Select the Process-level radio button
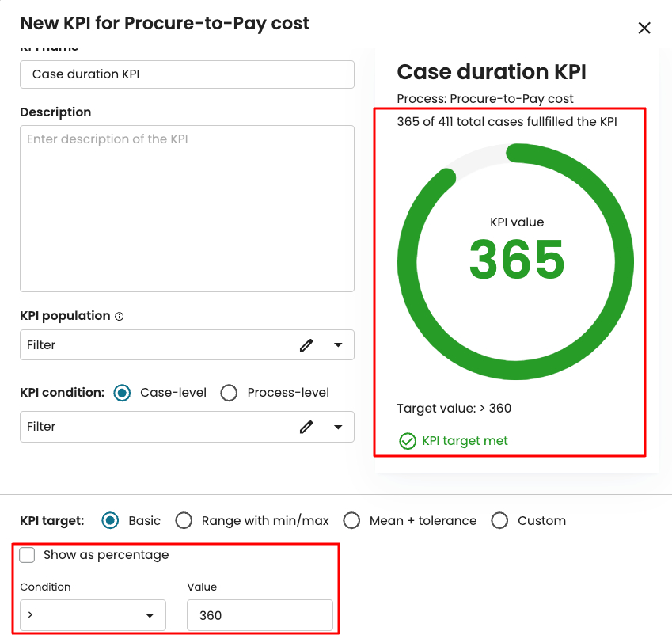 point(229,393)
